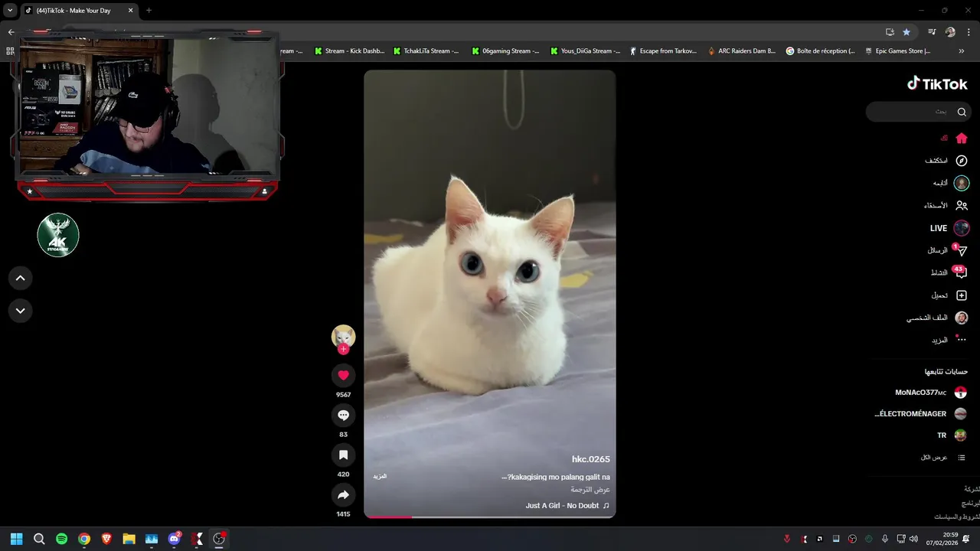The width and height of the screenshot is (980, 551).
Task: Click the TikTok logo
Action: pyautogui.click(x=937, y=83)
